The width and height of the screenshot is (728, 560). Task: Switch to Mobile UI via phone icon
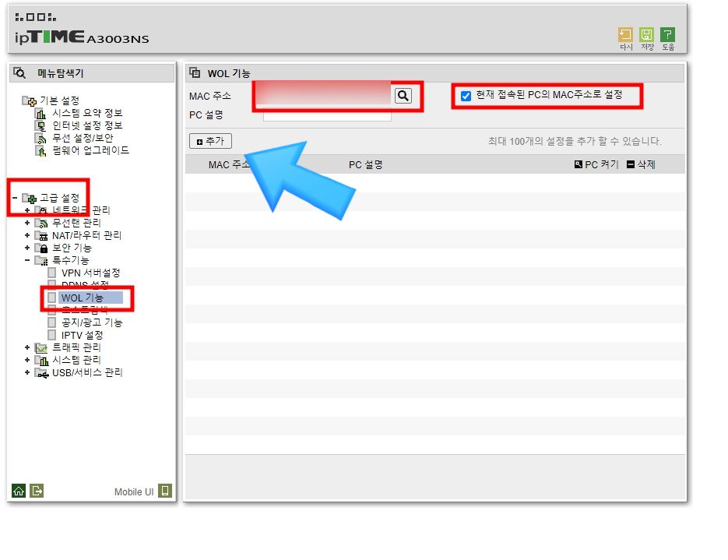coord(165,491)
